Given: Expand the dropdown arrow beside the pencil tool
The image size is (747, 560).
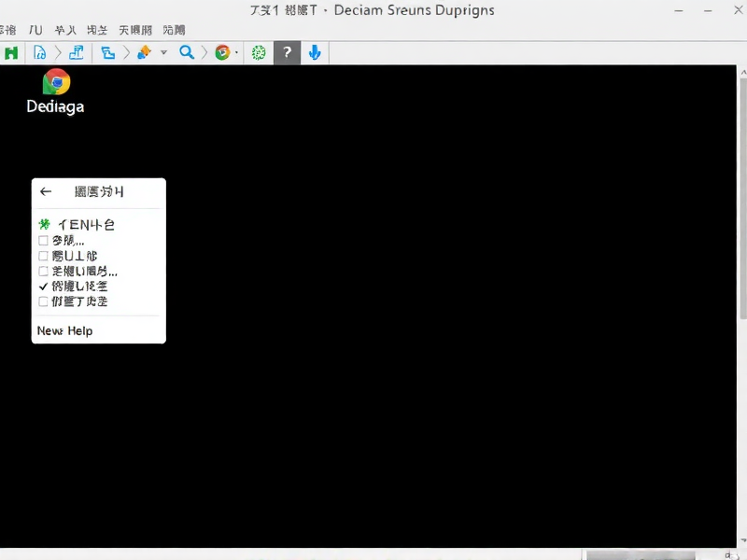Looking at the screenshot, I should click(163, 53).
